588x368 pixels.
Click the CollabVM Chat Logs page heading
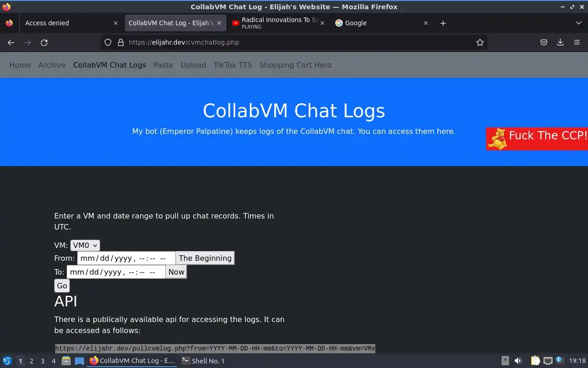click(x=294, y=111)
